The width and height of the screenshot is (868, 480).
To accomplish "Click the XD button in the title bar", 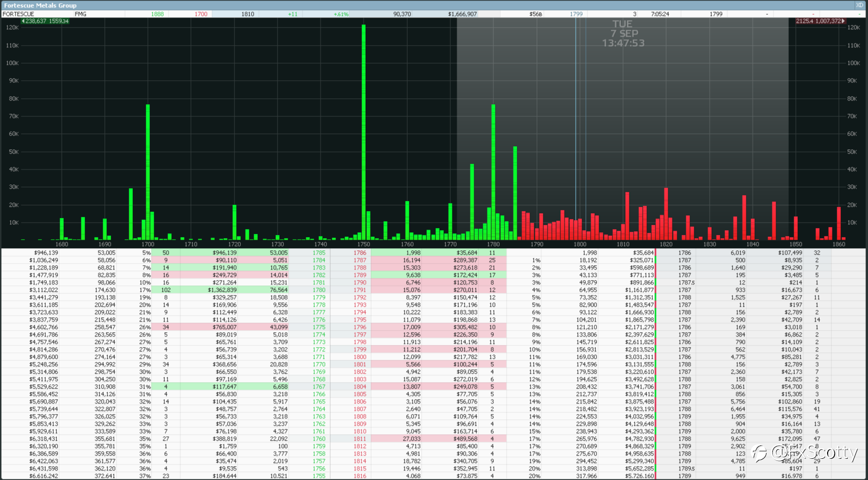I will [x=859, y=5].
